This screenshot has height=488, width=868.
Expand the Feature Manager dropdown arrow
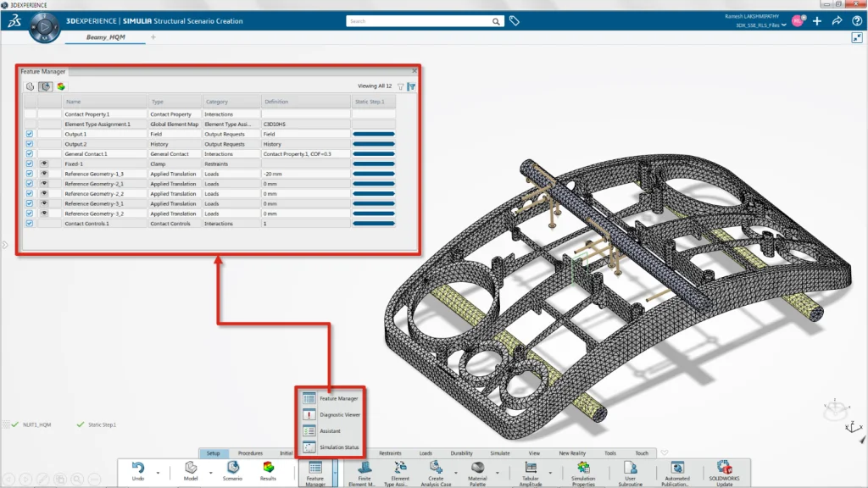click(336, 469)
